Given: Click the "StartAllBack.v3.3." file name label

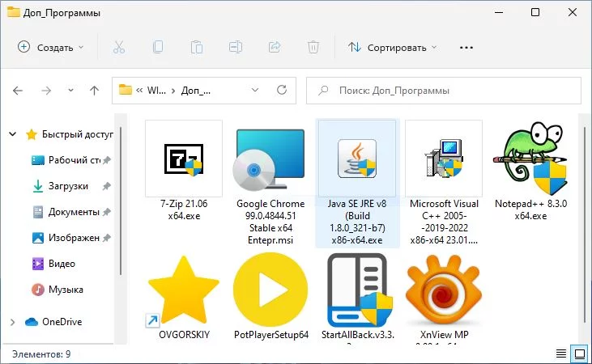Looking at the screenshot, I should 357,335.
